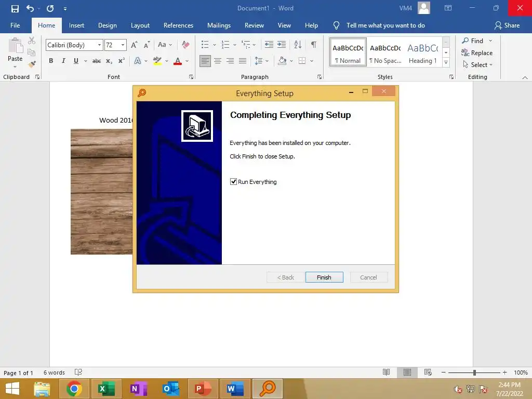Sort text with A-Z icon
532x399 pixels.
click(x=298, y=45)
